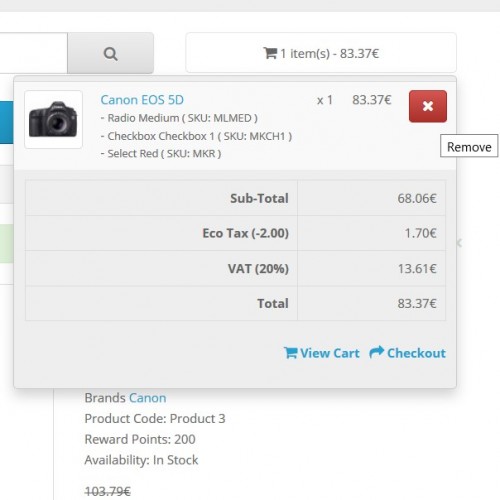Select the VAT (20%) value 13.61€
This screenshot has width=500, height=500.
point(417,268)
